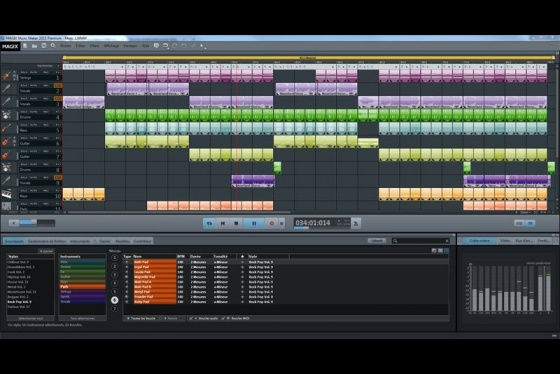Toggle the orange button on Vocals track 2

[58, 86]
